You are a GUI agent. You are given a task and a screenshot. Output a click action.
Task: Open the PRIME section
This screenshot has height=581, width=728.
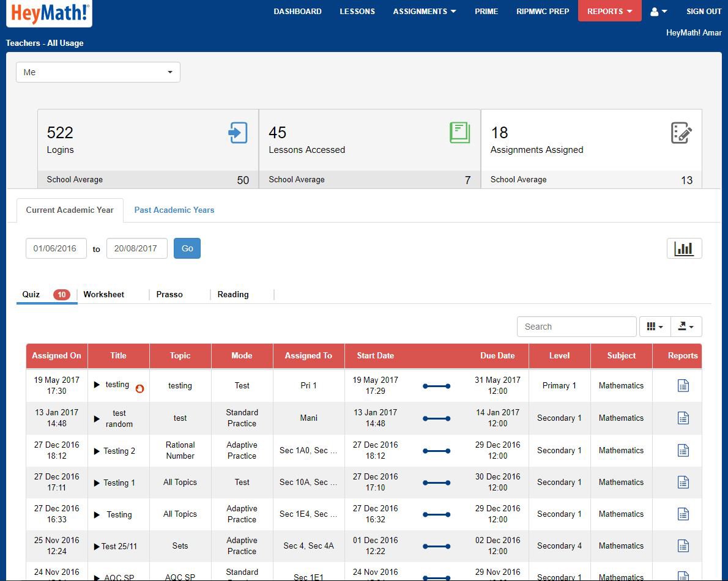pos(486,12)
